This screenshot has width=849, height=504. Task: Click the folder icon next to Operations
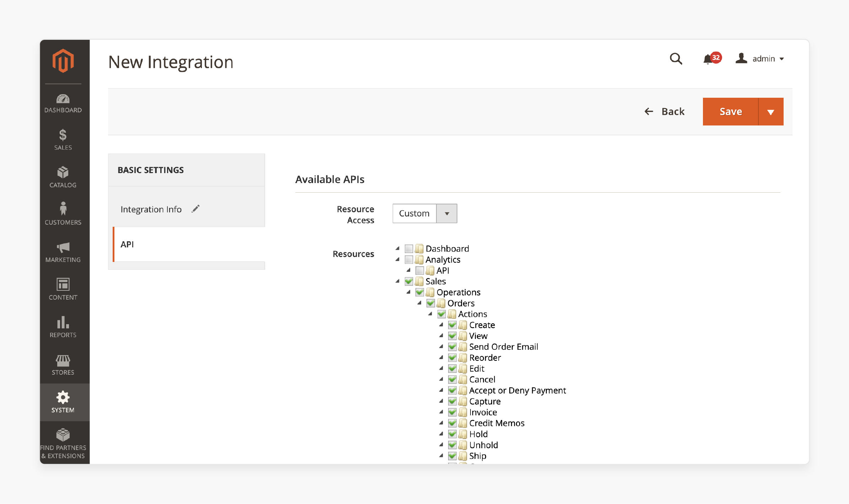[430, 292]
